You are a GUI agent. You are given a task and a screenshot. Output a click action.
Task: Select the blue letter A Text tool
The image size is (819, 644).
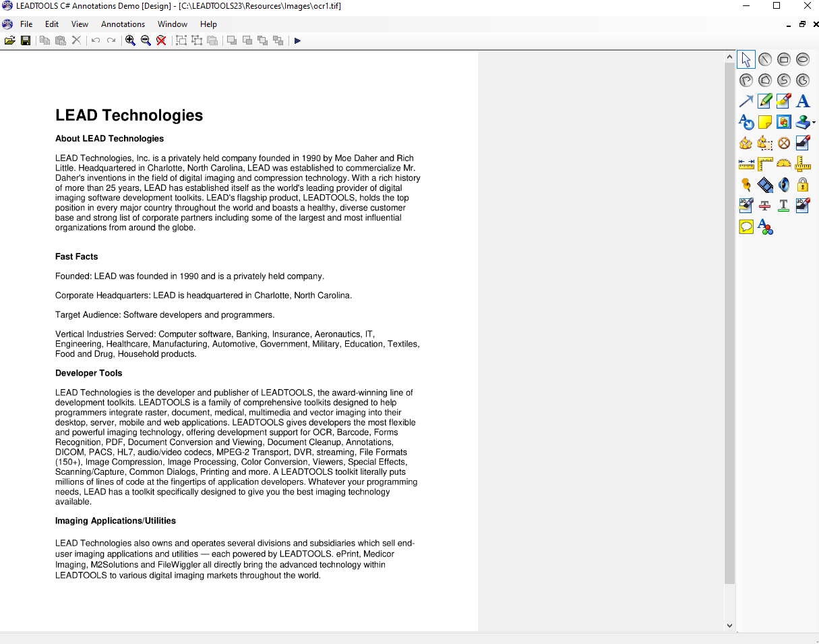click(x=803, y=101)
